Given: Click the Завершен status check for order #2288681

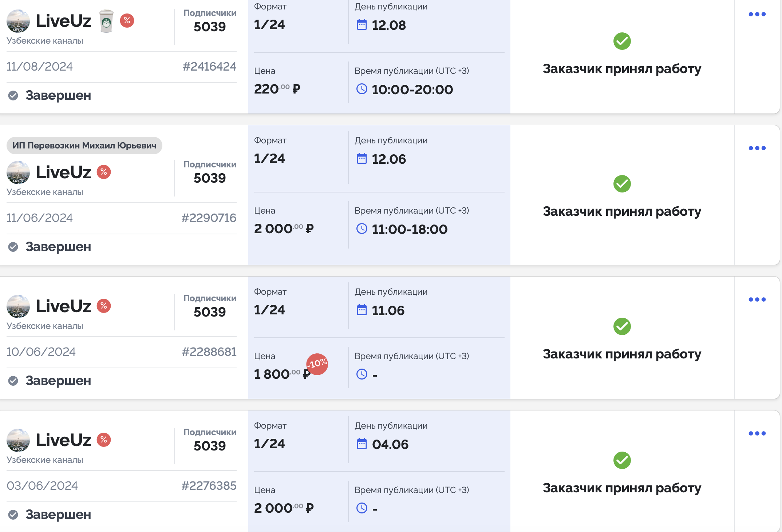Looking at the screenshot, I should tap(13, 381).
